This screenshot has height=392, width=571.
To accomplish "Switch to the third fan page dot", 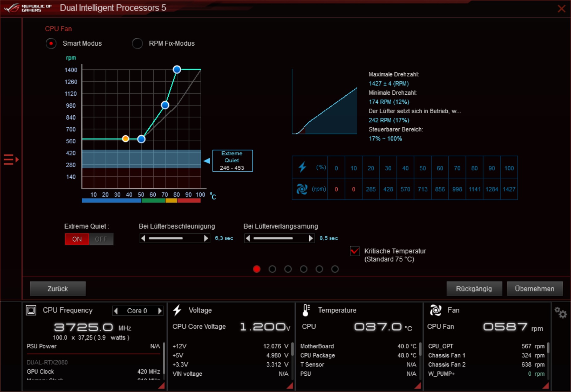I will pyautogui.click(x=288, y=269).
